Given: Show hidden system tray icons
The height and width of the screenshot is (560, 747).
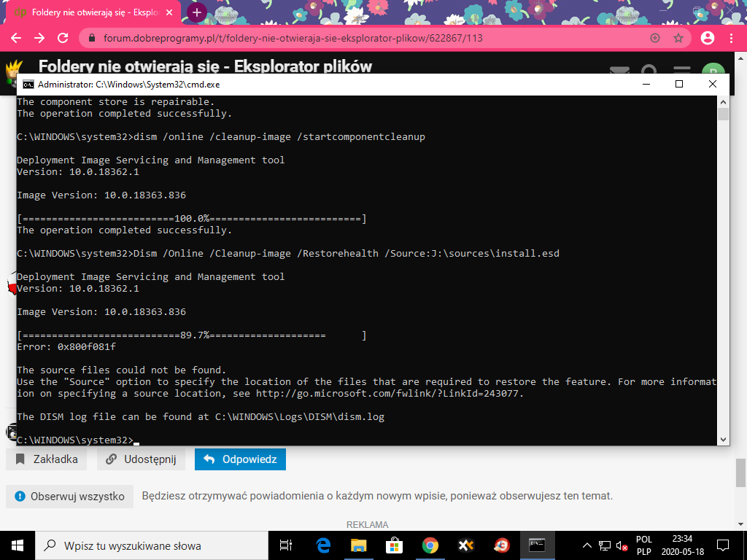Looking at the screenshot, I should pos(587,545).
